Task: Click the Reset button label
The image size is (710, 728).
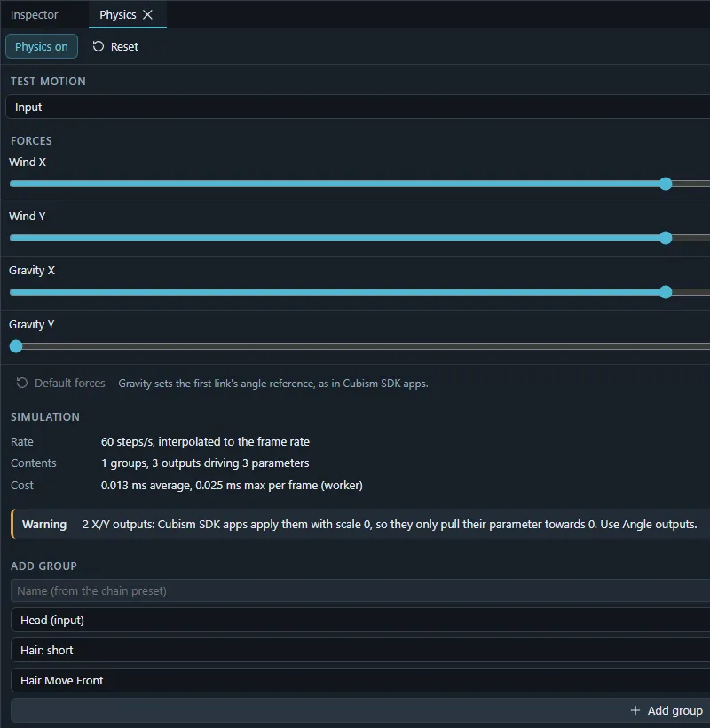Action: [124, 46]
